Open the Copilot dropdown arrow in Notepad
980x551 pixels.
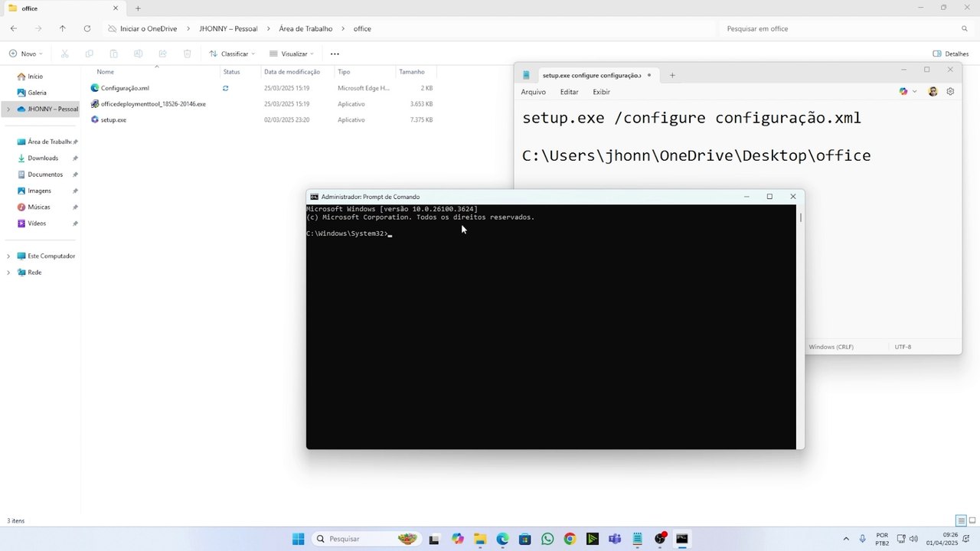click(x=914, y=91)
